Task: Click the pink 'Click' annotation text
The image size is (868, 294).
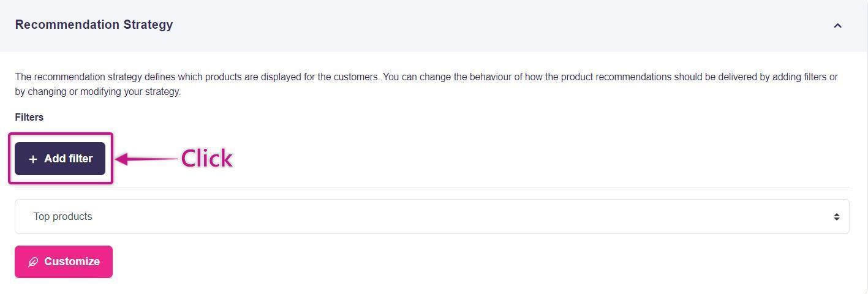Action: click(206, 159)
